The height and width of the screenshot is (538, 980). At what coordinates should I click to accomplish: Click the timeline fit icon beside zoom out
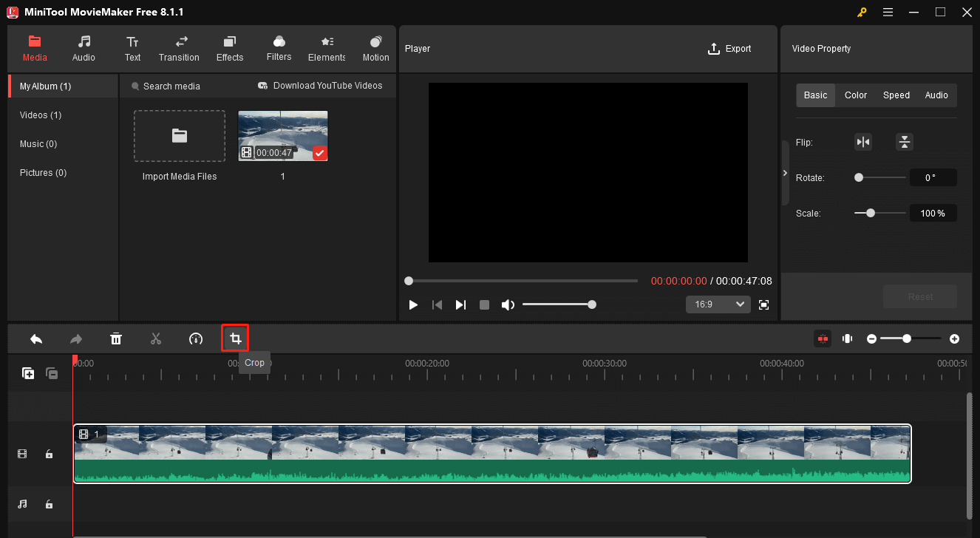[847, 338]
